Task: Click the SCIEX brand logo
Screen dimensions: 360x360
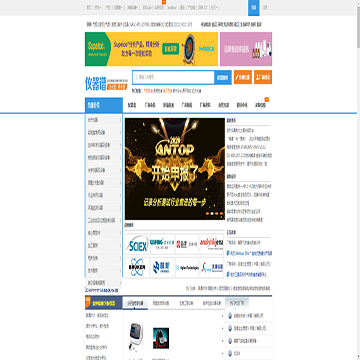Action: tap(137, 244)
